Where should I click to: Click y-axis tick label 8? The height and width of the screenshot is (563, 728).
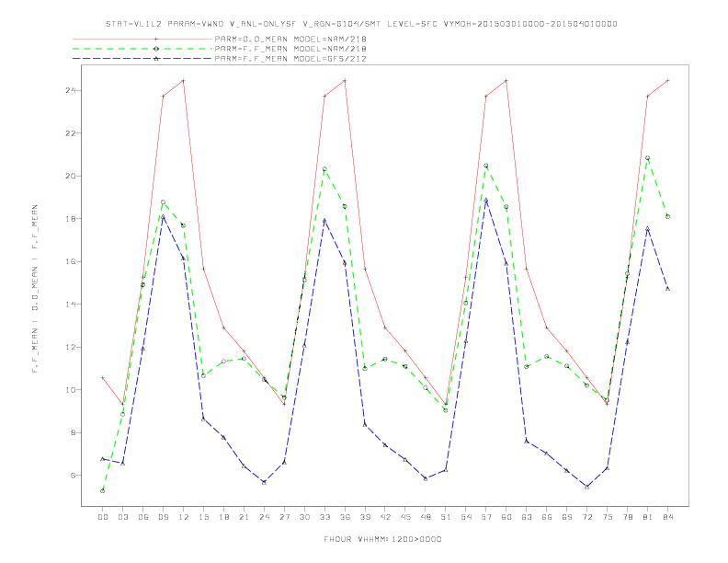73,432
